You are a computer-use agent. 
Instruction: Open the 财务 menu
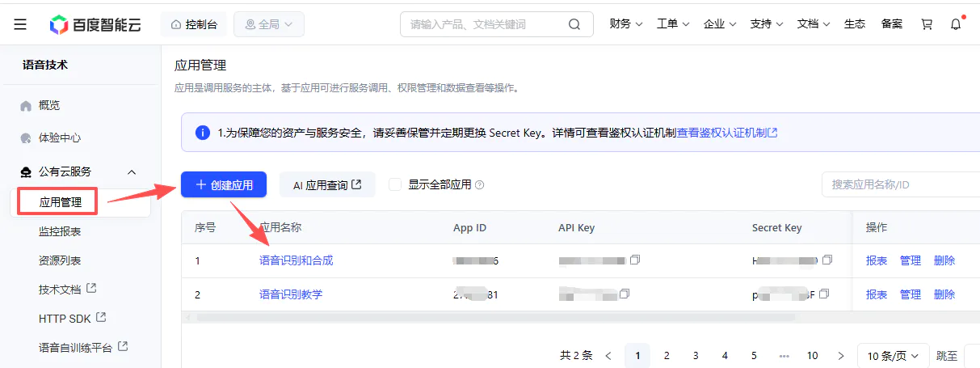click(626, 24)
